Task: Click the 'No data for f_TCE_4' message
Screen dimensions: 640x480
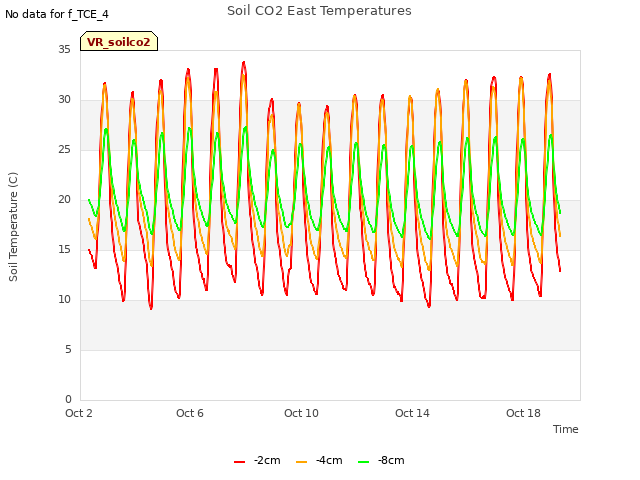Action: [57, 14]
